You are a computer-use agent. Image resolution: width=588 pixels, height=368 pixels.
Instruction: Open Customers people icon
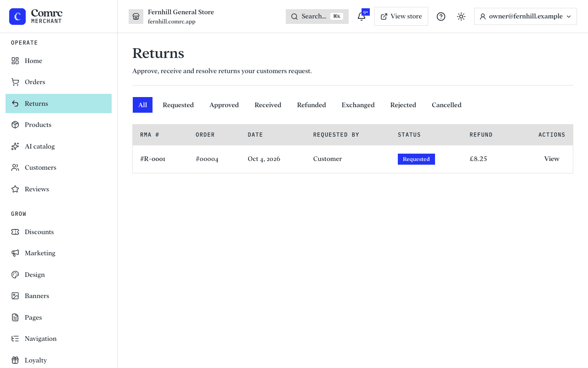15,167
